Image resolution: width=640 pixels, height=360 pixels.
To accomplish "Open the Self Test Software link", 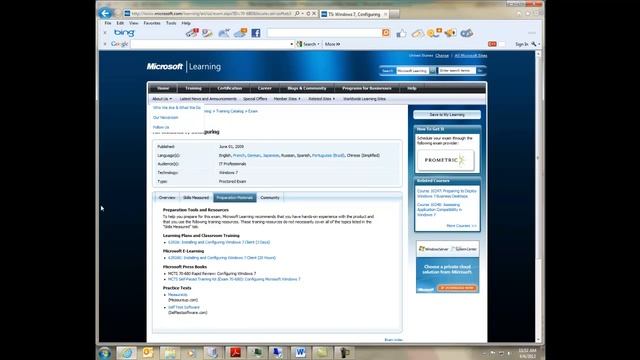I will coord(184,307).
